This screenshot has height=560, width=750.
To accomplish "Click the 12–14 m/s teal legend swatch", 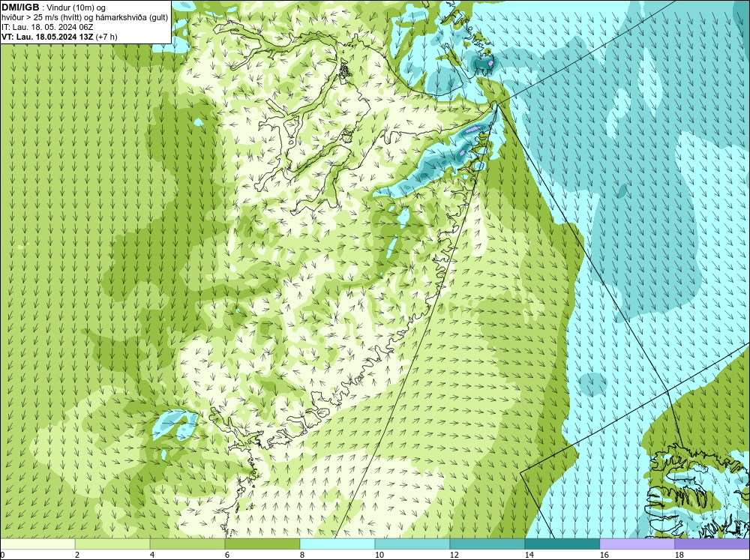I will click(487, 544).
